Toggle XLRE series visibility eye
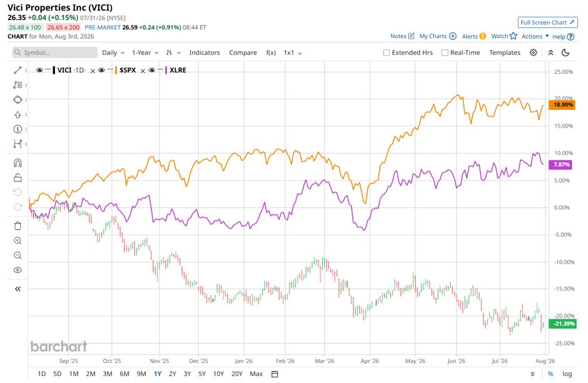The height and width of the screenshot is (383, 588). 151,70
